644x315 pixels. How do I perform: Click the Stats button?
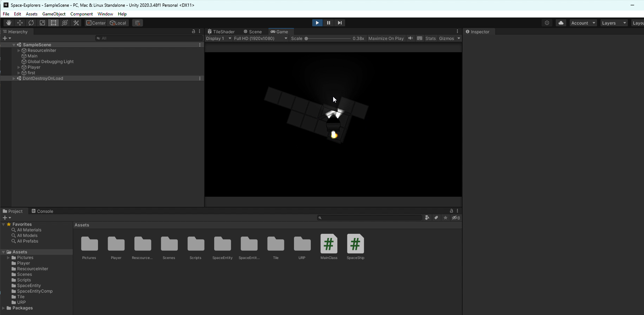coord(430,39)
